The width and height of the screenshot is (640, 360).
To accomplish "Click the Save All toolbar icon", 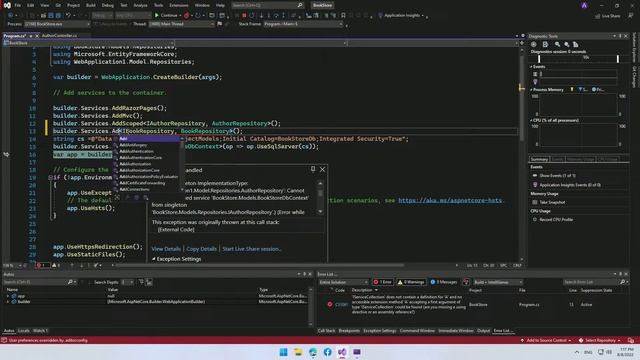I will point(58,16).
